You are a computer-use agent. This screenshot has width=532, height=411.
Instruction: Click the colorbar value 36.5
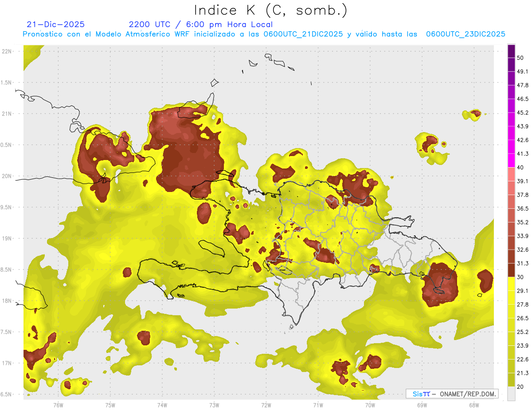tap(523, 209)
